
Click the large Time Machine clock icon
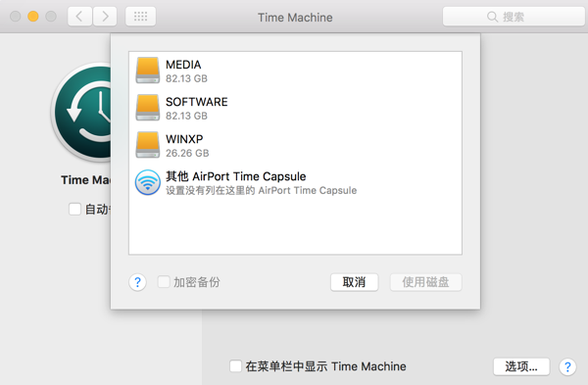pos(81,113)
